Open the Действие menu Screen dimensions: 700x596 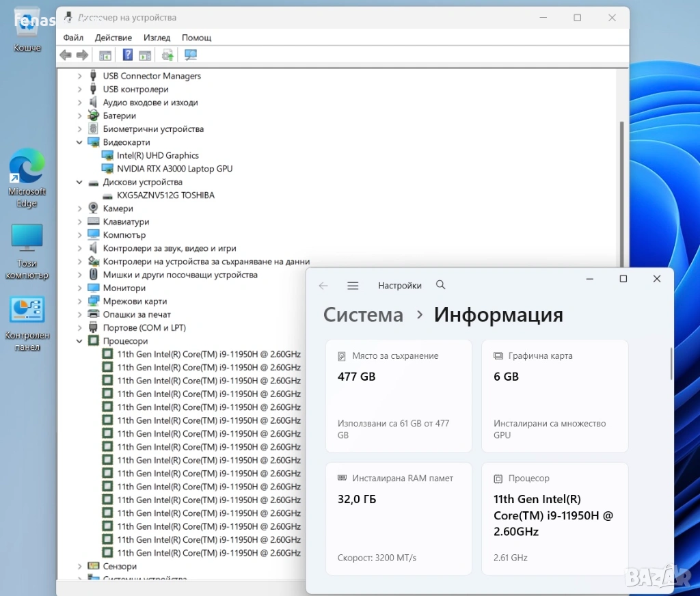point(113,38)
